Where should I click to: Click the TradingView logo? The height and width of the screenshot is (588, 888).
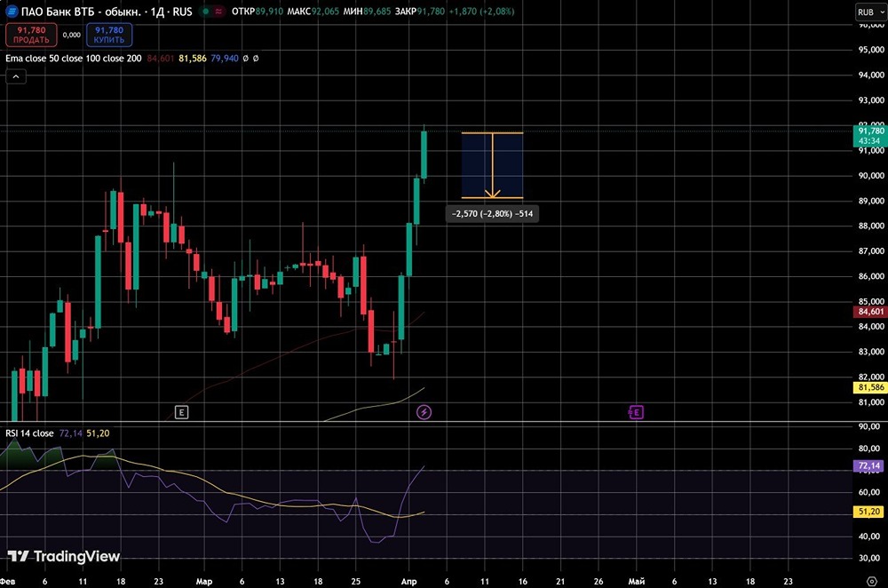click(x=63, y=556)
